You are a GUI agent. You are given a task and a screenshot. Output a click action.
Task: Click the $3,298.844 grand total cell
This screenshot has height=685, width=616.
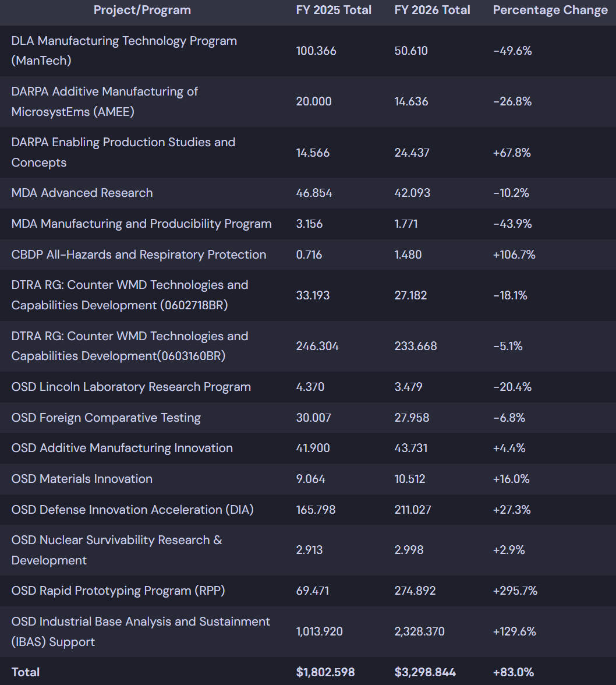(425, 672)
